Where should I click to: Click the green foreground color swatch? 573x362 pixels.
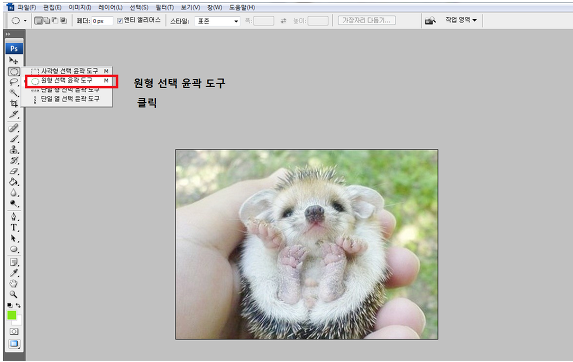(11, 315)
